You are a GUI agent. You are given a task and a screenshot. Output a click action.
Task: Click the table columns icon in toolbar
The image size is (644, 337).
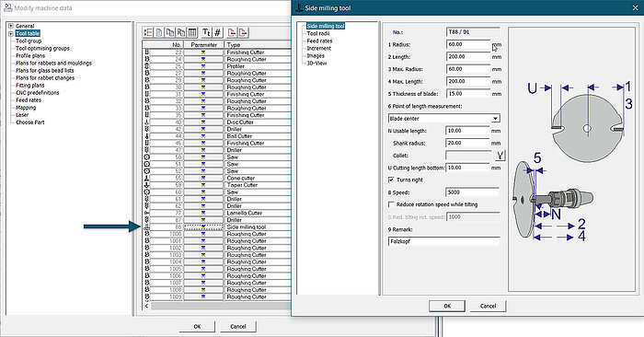192,32
